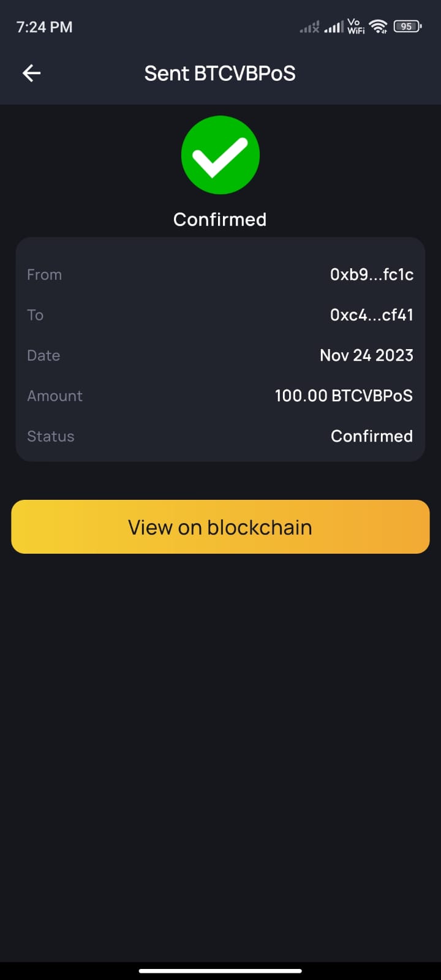Tap the 7:24 PM clock
This screenshot has width=441, height=980.
(x=44, y=27)
